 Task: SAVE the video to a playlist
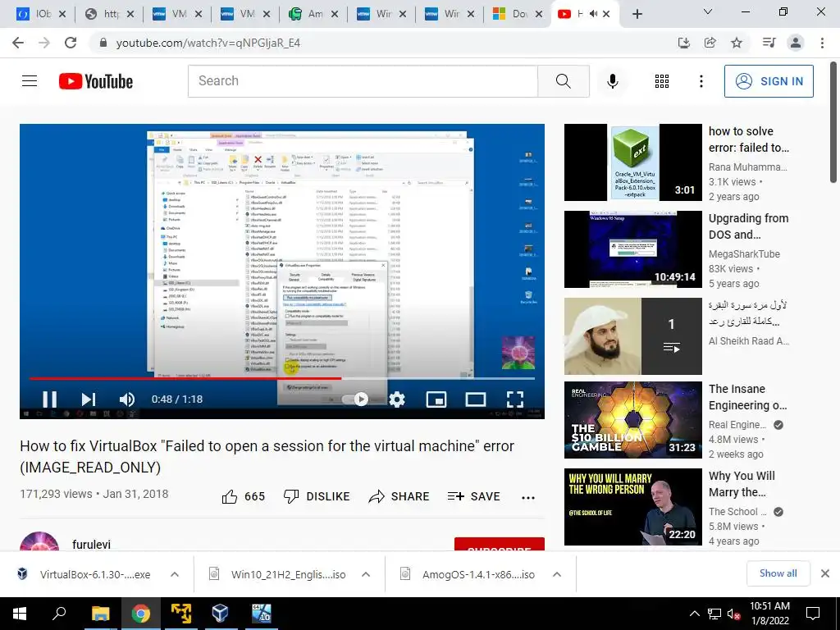click(473, 496)
